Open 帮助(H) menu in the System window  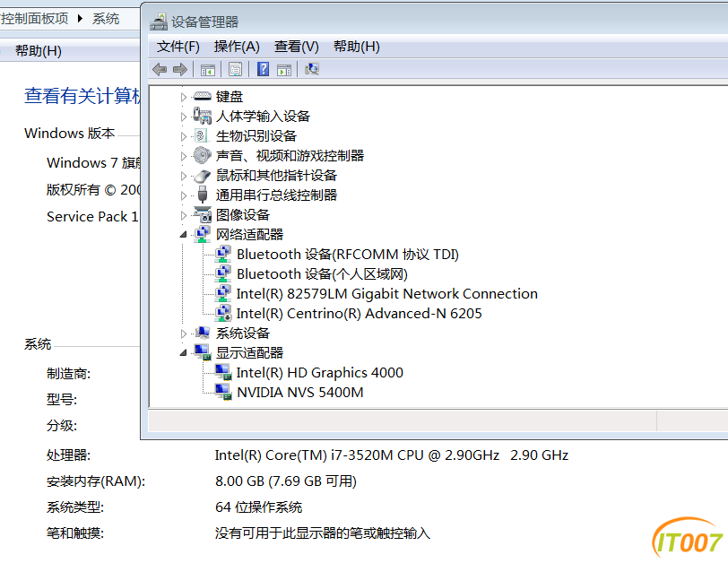click(x=38, y=50)
